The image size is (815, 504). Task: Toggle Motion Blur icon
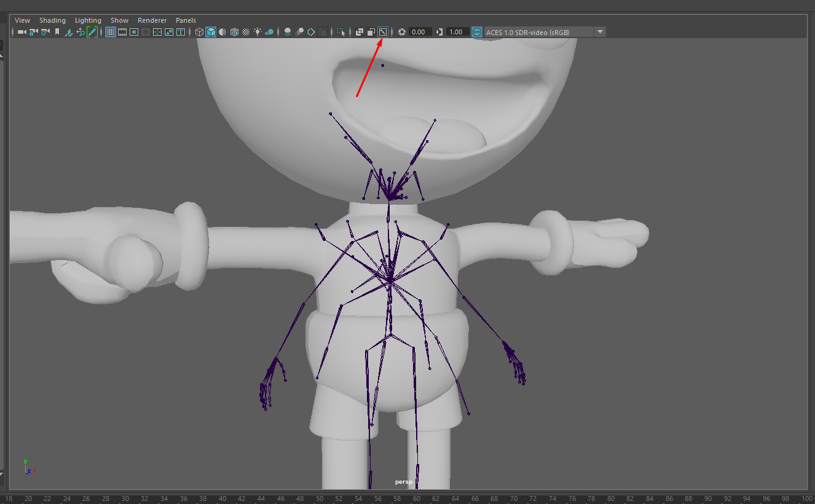pyautogui.click(x=299, y=32)
